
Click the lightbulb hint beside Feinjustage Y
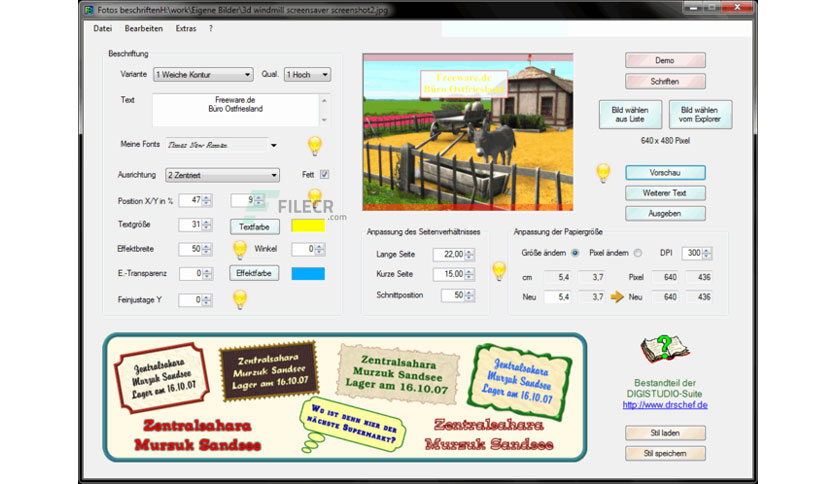240,299
